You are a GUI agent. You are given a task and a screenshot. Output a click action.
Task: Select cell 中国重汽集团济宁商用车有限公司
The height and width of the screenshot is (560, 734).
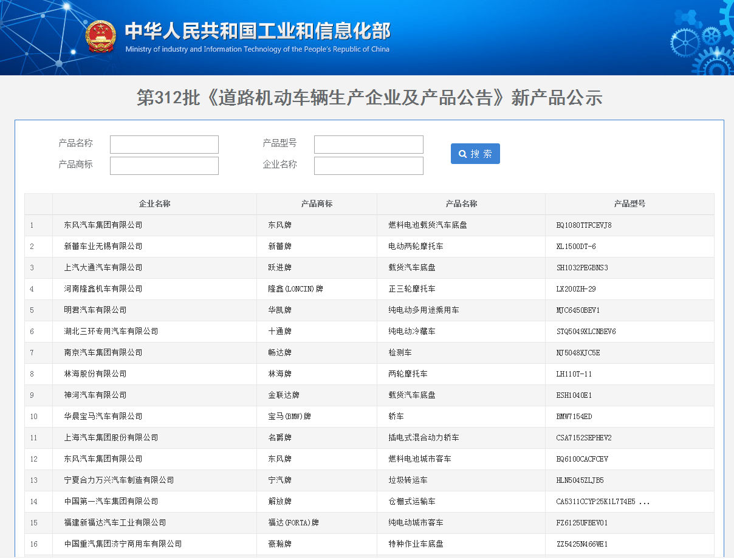coord(123,544)
